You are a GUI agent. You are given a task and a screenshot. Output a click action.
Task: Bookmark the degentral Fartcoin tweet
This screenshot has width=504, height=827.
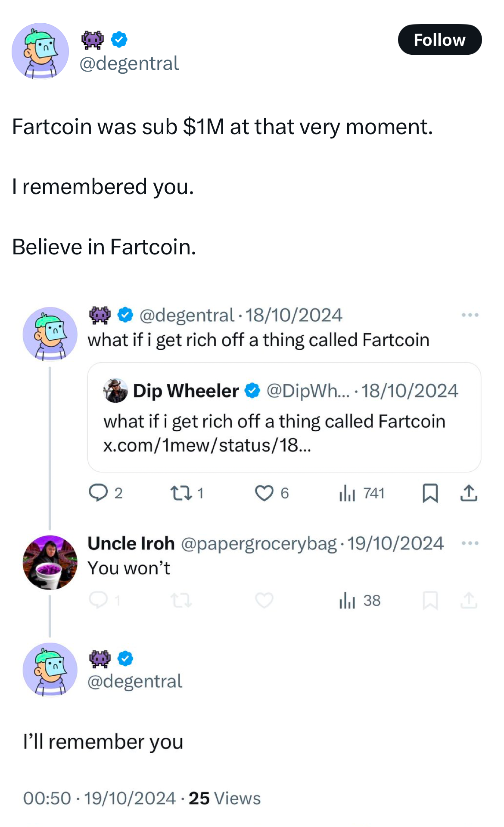pyautogui.click(x=430, y=493)
